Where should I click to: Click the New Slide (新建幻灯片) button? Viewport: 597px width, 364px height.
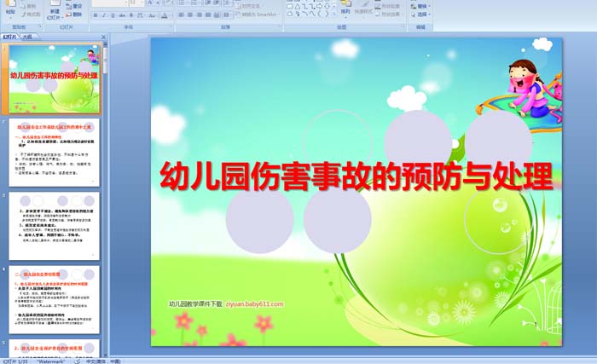point(55,10)
